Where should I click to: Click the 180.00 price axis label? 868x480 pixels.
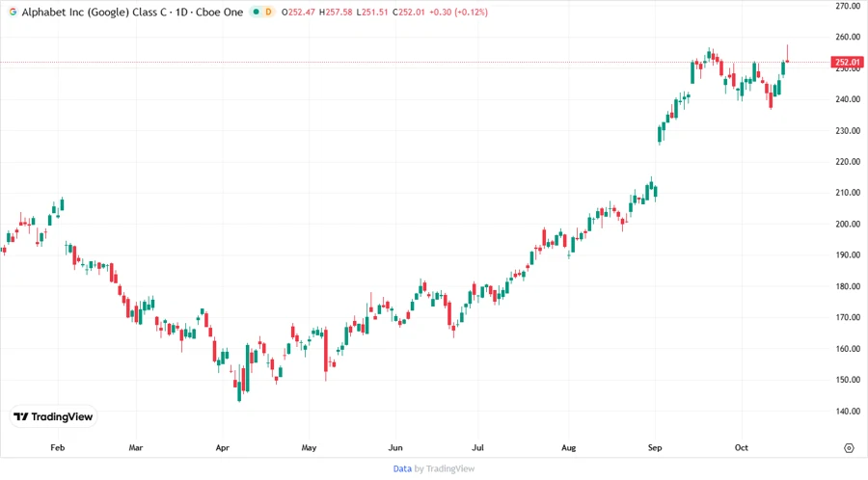click(848, 286)
